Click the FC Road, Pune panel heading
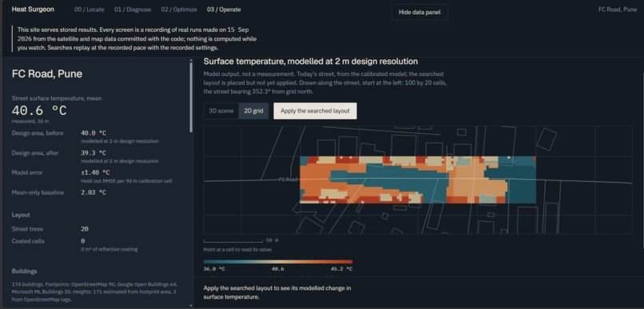 coord(47,74)
